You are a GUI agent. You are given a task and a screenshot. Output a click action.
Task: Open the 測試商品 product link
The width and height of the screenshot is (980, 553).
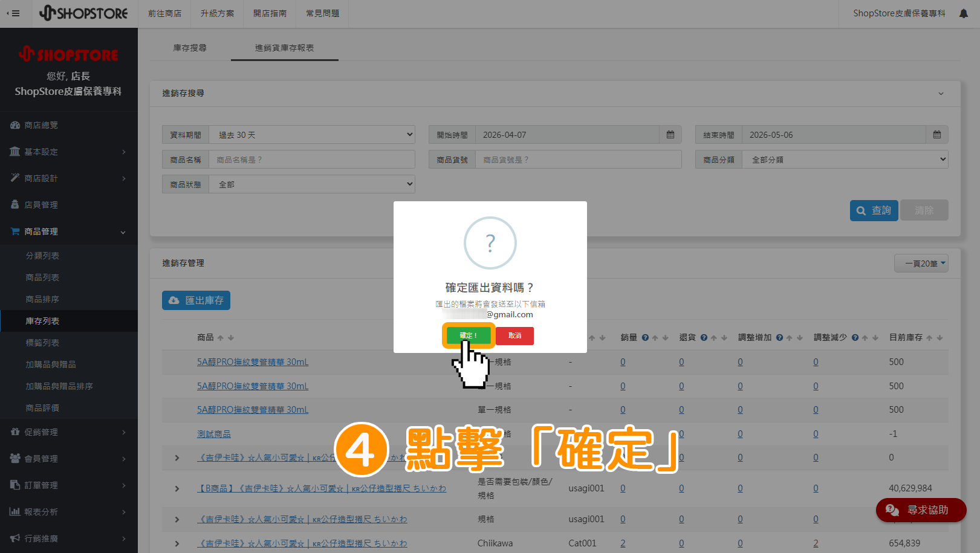214,434
